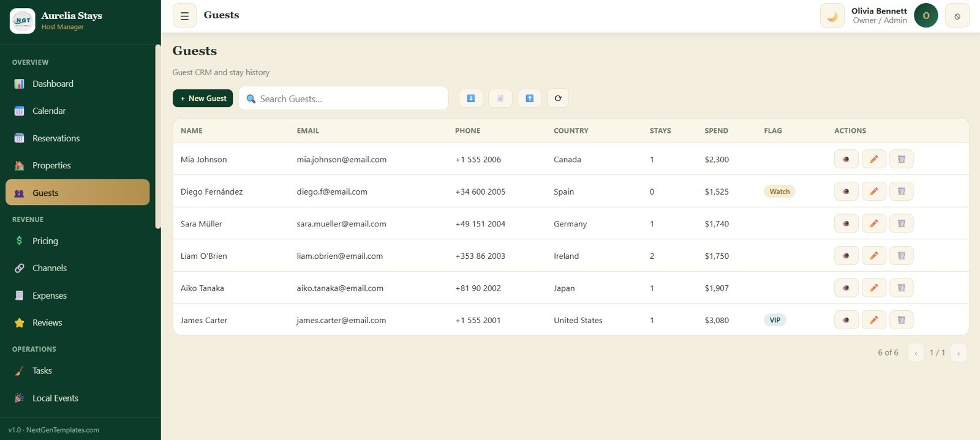The width and height of the screenshot is (980, 440).
Task: Open the Pricing page
Action: point(77,241)
